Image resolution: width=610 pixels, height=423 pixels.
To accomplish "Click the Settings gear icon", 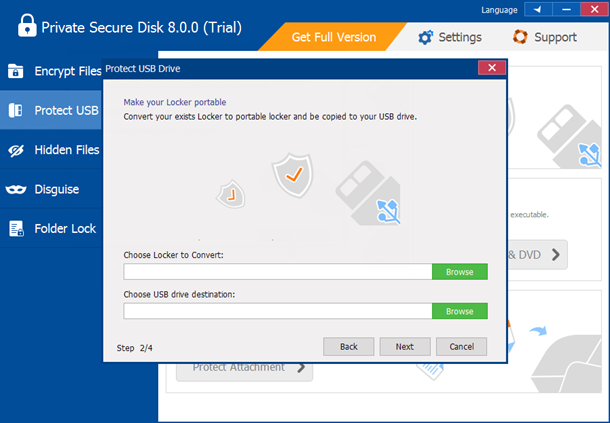I will click(425, 37).
